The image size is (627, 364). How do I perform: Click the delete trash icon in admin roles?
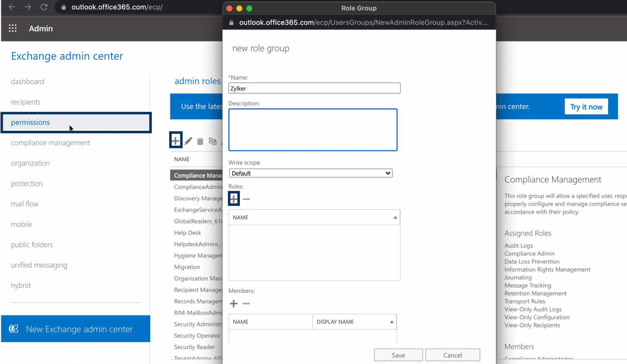coord(200,140)
